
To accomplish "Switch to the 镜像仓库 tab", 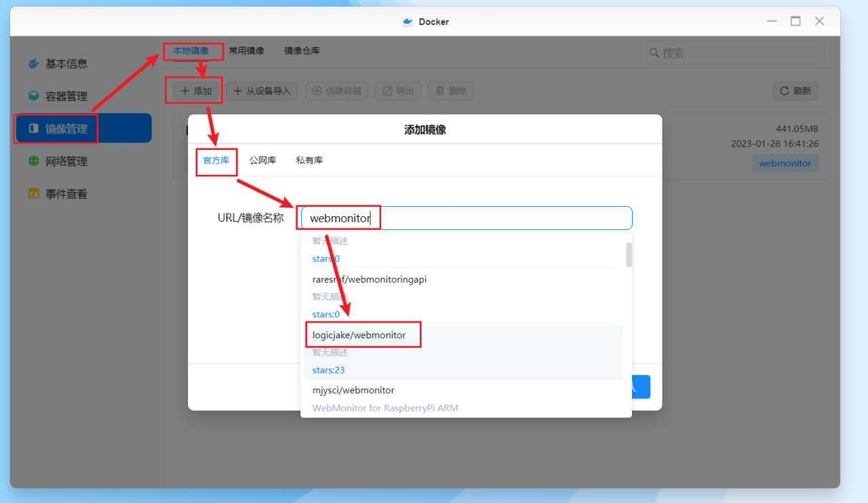I will click(302, 50).
